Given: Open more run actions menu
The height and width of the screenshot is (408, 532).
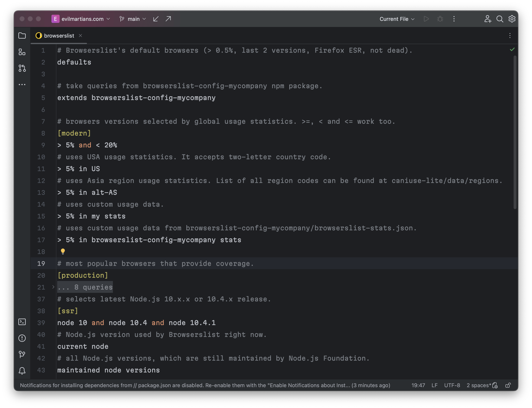Looking at the screenshot, I should 454,19.
